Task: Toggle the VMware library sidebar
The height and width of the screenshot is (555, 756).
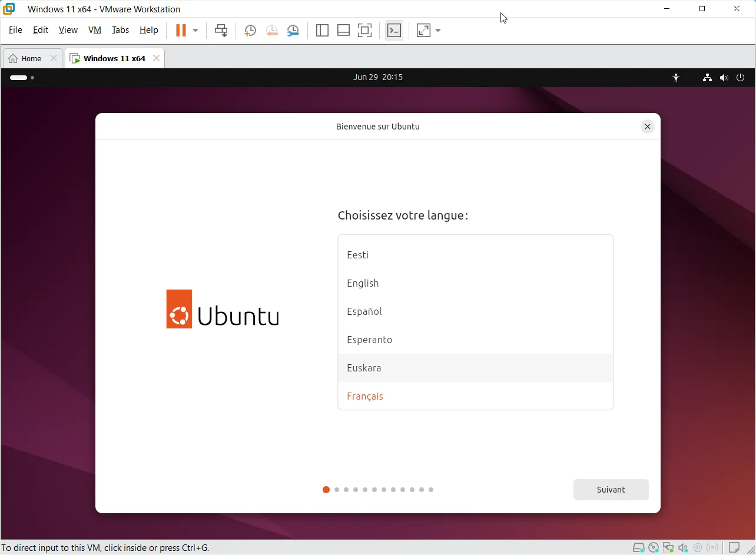Action: [x=322, y=31]
